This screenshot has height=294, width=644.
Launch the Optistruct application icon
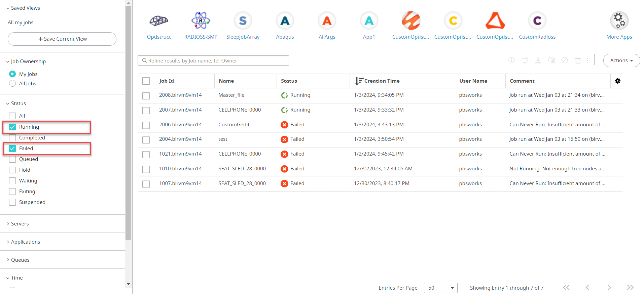click(158, 21)
